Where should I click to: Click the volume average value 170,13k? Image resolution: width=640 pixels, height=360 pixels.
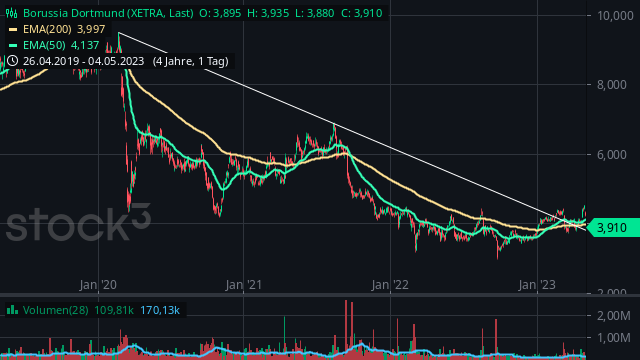[x=160, y=310]
